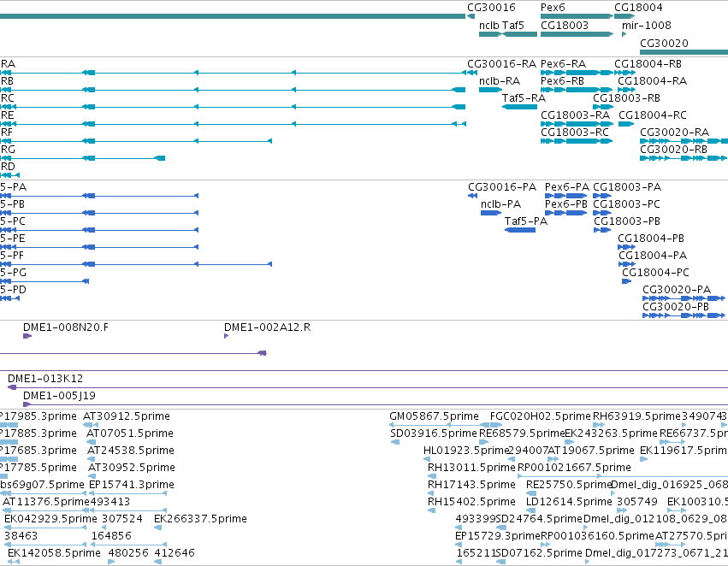Click the RH13011.5prime EST label
Viewport: 728px width, 566px height.
coord(471,468)
